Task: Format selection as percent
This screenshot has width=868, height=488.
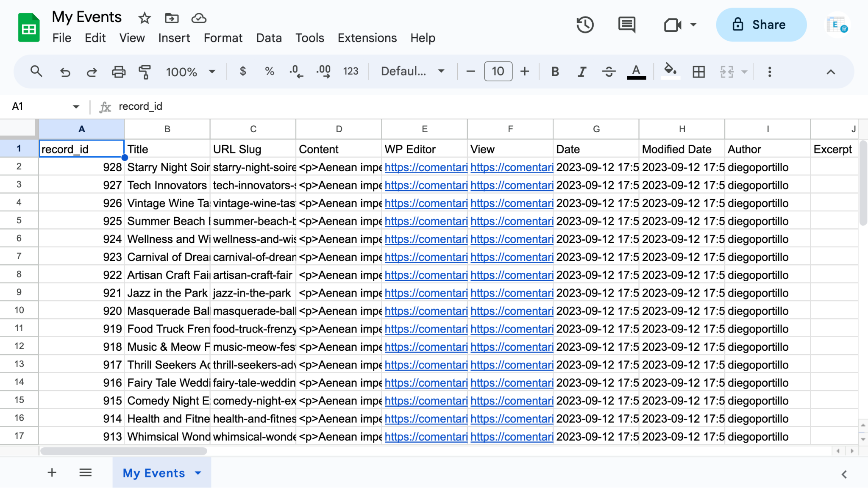Action: tap(269, 71)
